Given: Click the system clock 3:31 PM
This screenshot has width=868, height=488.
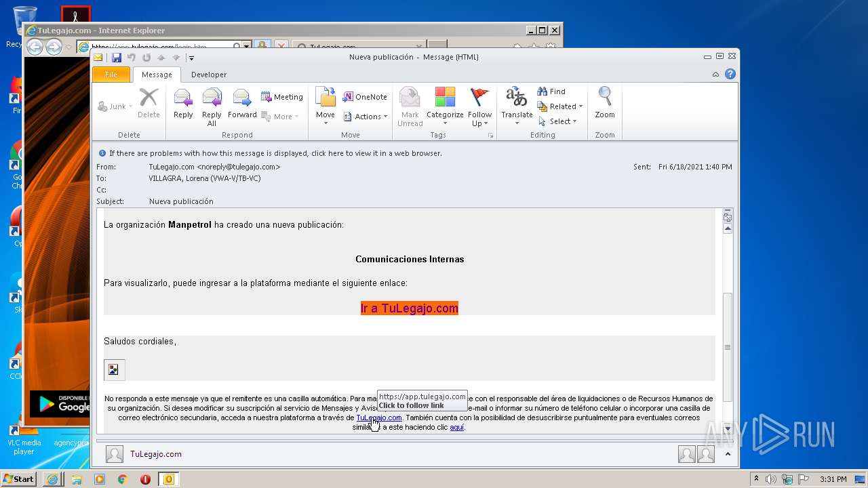Looking at the screenshot, I should coord(833,479).
